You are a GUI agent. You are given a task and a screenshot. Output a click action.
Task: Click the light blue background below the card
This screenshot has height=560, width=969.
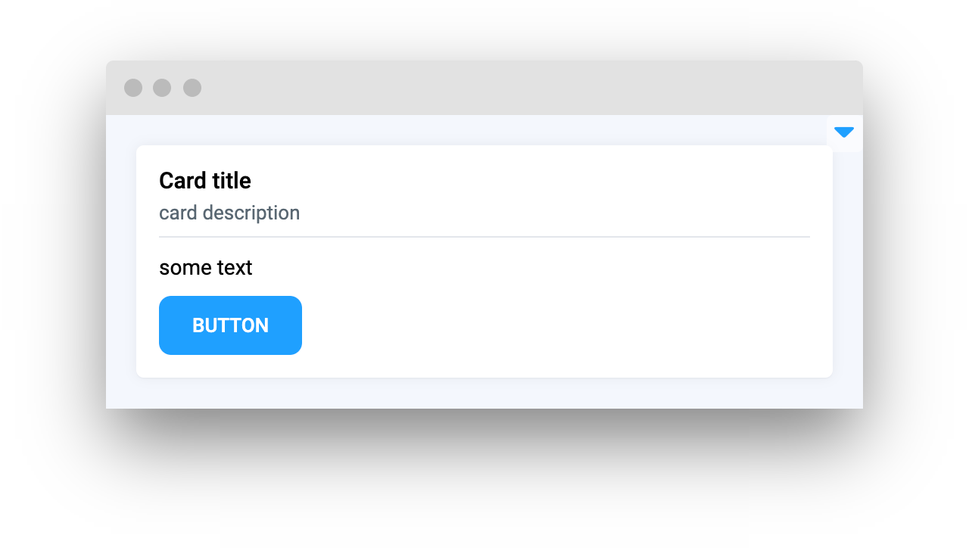click(484, 394)
